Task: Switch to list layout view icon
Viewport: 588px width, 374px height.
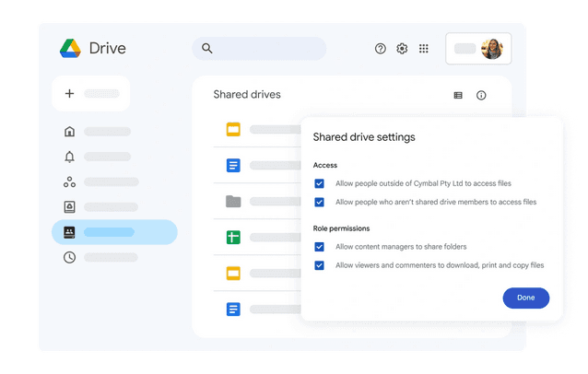Action: point(458,95)
